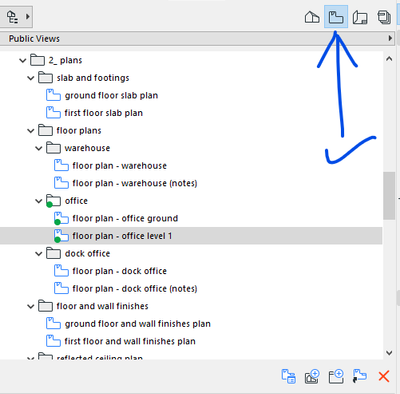Click first floor slab plan view icon

coord(53,113)
